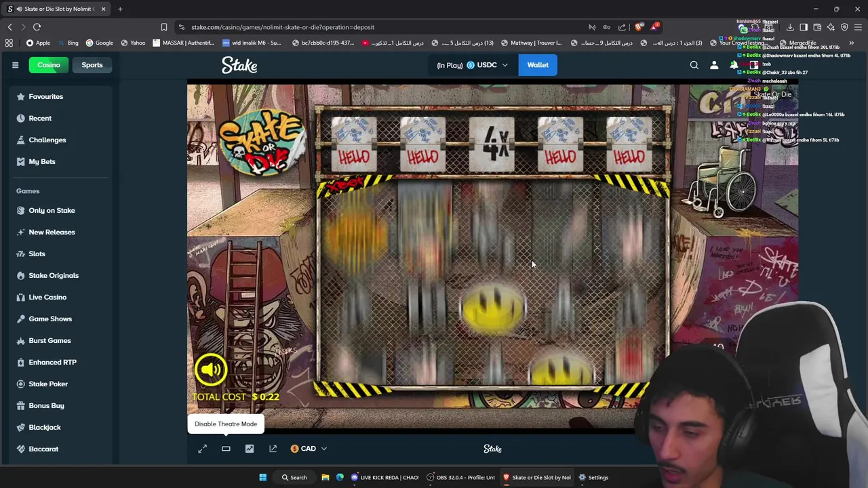Open the user profile icon
The width and height of the screenshot is (868, 488).
coord(714,65)
